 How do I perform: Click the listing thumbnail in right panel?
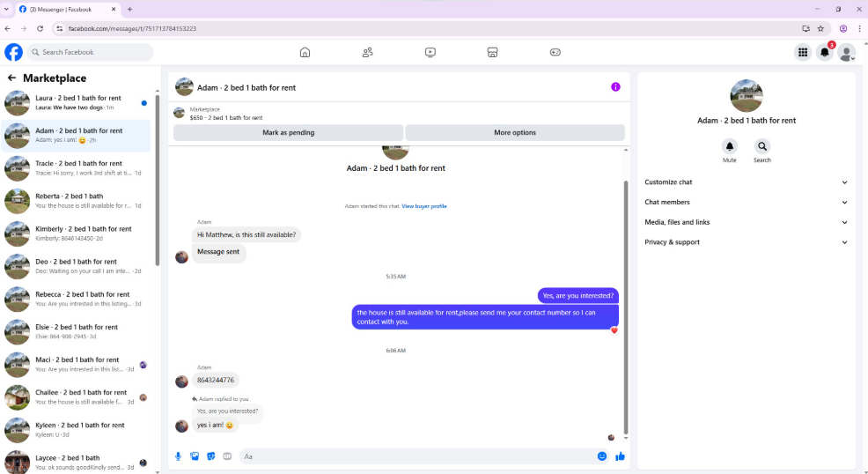click(x=747, y=95)
